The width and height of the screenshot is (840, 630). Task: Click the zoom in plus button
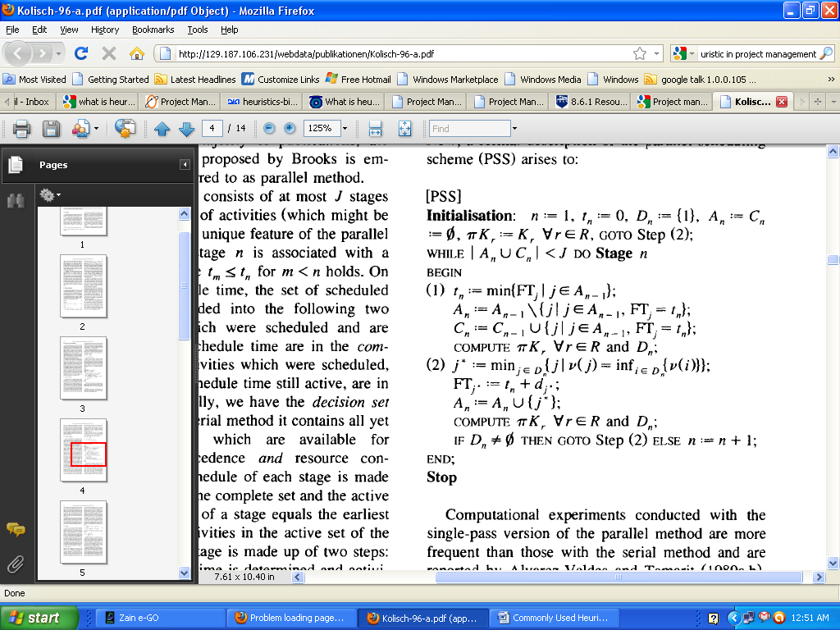click(290, 129)
